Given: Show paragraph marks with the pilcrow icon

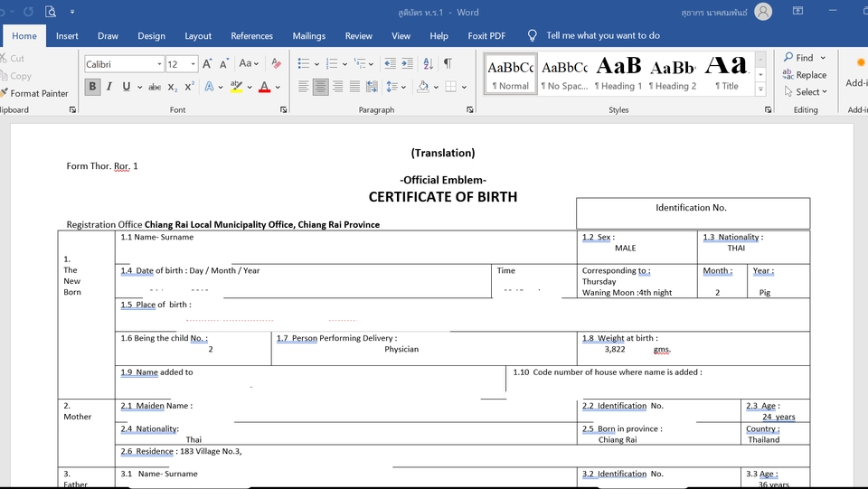Looking at the screenshot, I should [x=448, y=64].
